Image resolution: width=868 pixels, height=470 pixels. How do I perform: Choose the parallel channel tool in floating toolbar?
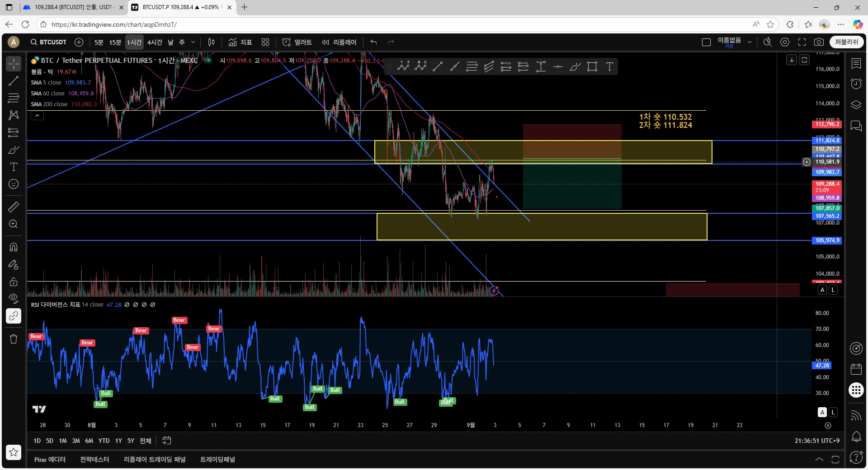[x=489, y=66]
